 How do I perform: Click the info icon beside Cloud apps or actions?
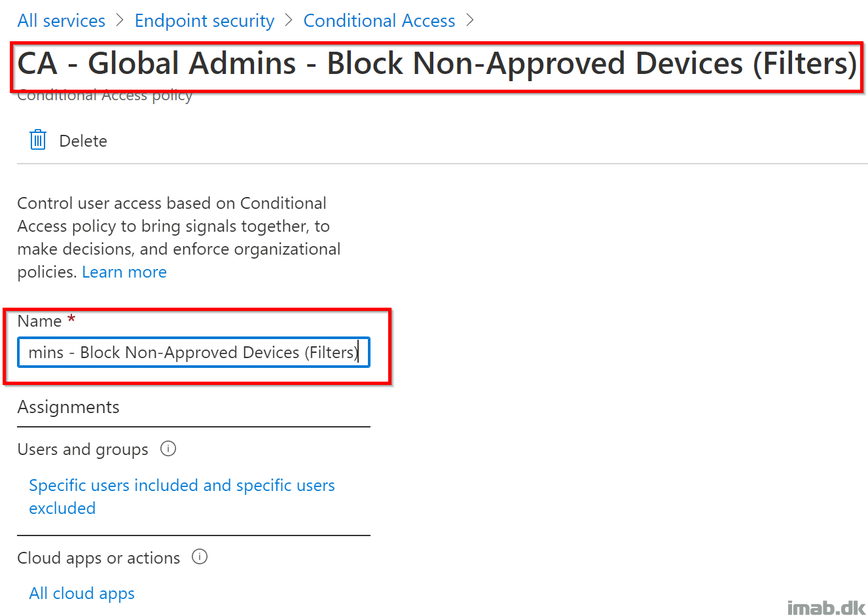[x=200, y=557]
